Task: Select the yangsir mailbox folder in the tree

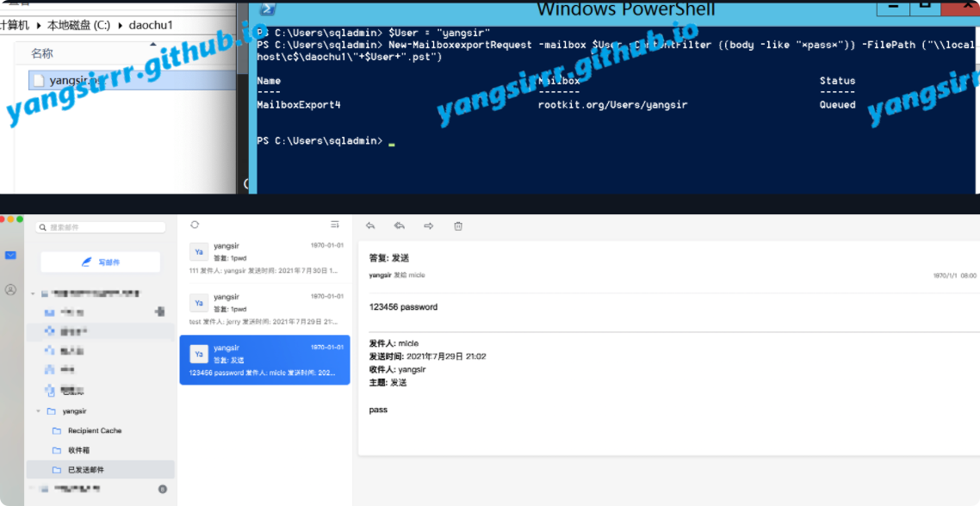Action: point(100,411)
